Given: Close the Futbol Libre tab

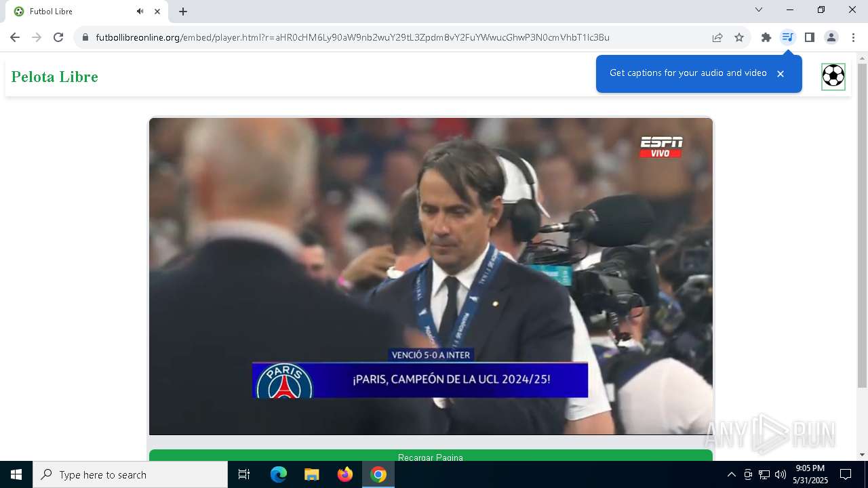Looking at the screenshot, I should (157, 12).
